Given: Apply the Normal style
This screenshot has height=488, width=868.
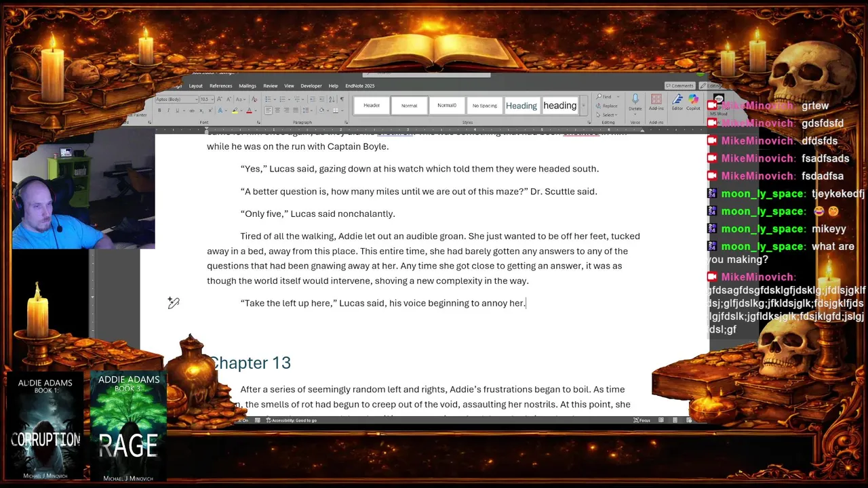Looking at the screenshot, I should coord(409,105).
